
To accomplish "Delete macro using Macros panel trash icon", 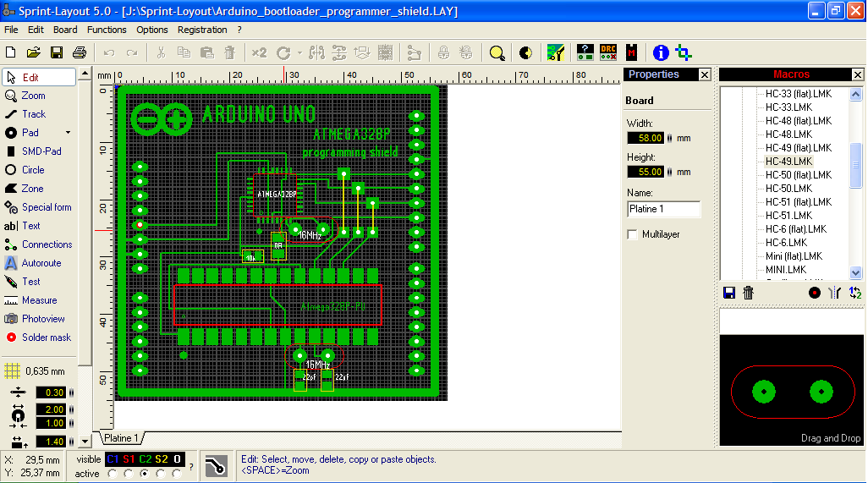I will click(x=748, y=293).
